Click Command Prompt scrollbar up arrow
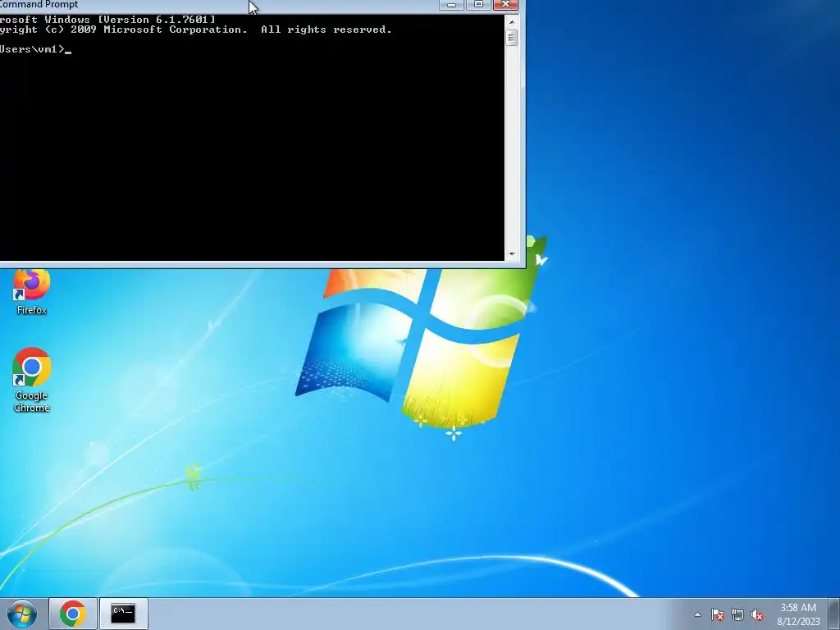 point(512,22)
